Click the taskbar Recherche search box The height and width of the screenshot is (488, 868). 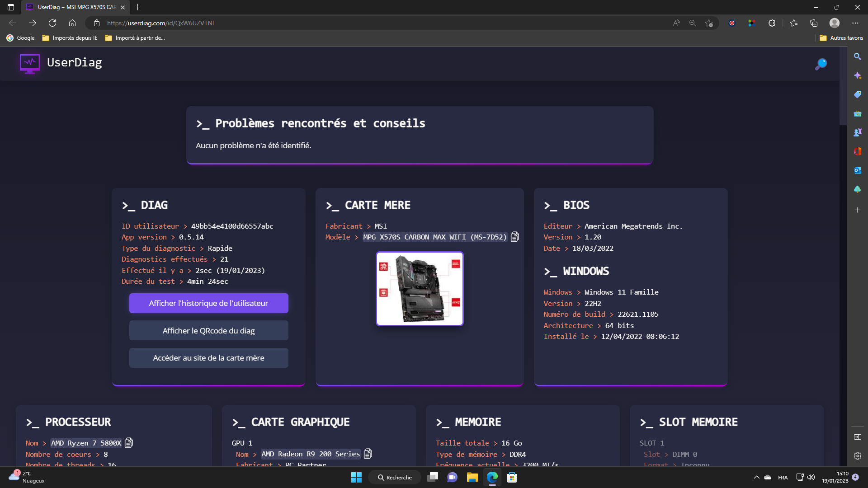coord(395,477)
